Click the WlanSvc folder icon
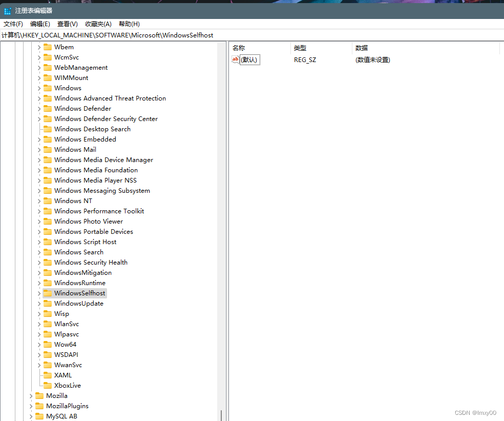This screenshot has width=504, height=421. [x=48, y=324]
